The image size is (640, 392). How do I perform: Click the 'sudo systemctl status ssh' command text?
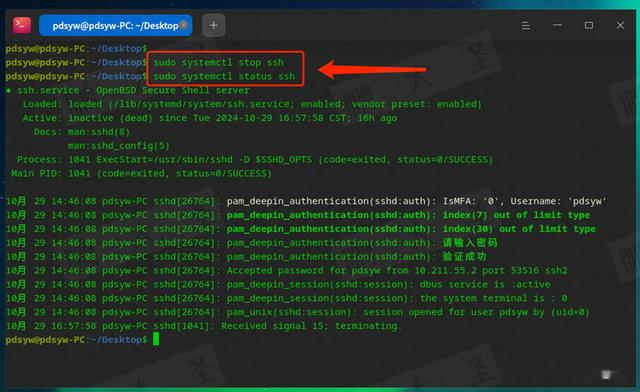click(224, 76)
